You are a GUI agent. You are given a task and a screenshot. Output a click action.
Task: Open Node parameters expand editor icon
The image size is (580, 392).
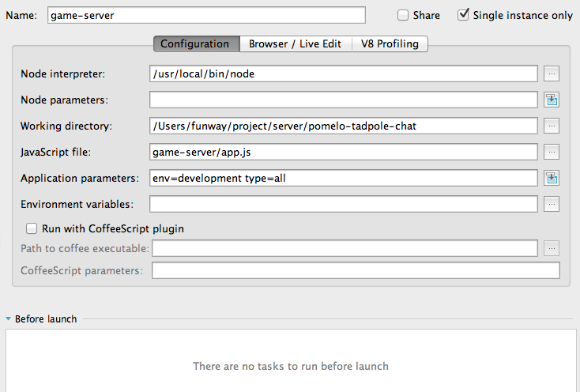point(552,100)
